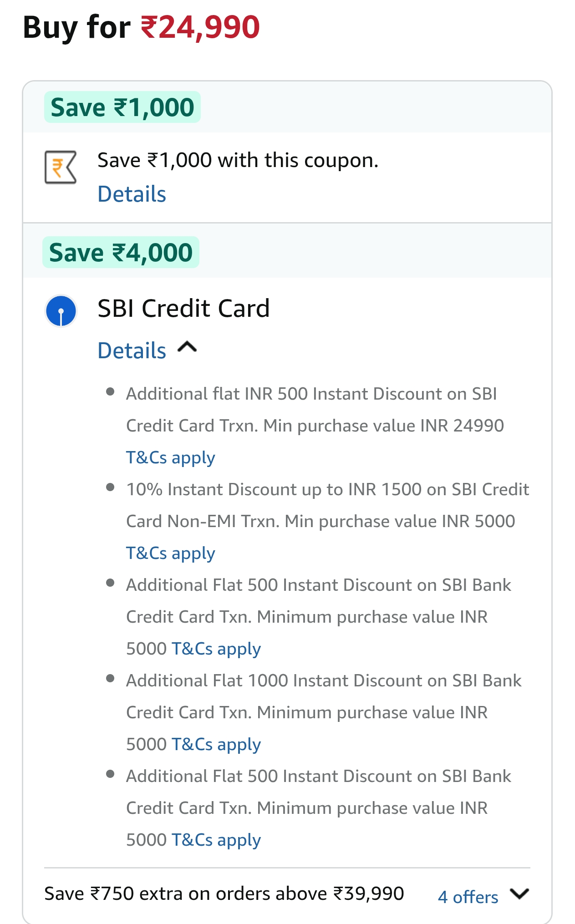Select the SBI Credit Card heading

pos(183,309)
